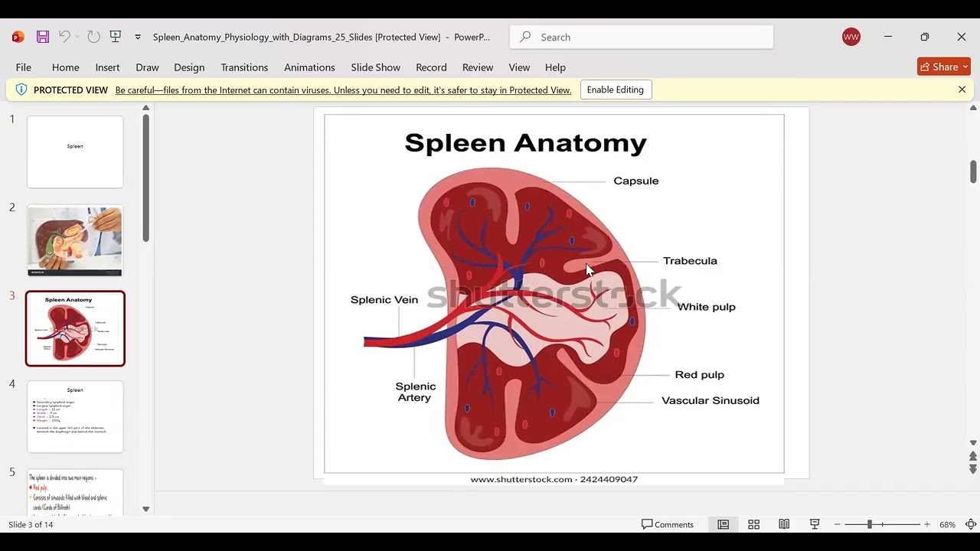Open the Slide Show tab

(375, 67)
